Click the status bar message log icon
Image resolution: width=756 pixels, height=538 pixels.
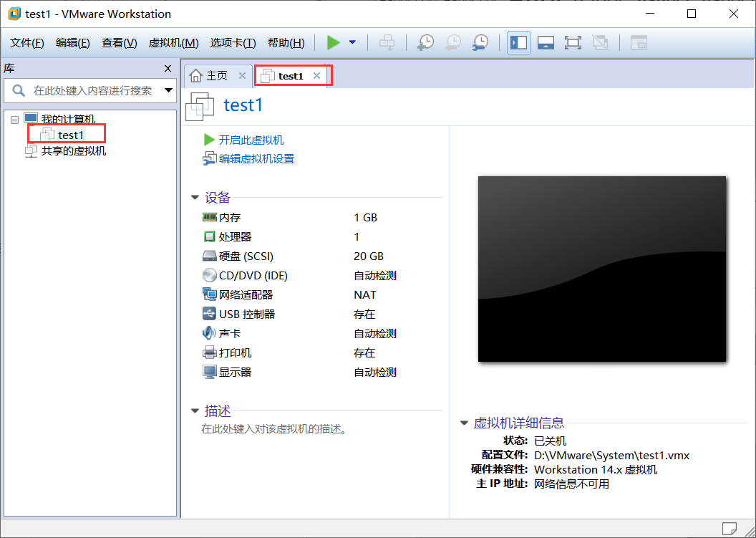(x=729, y=529)
